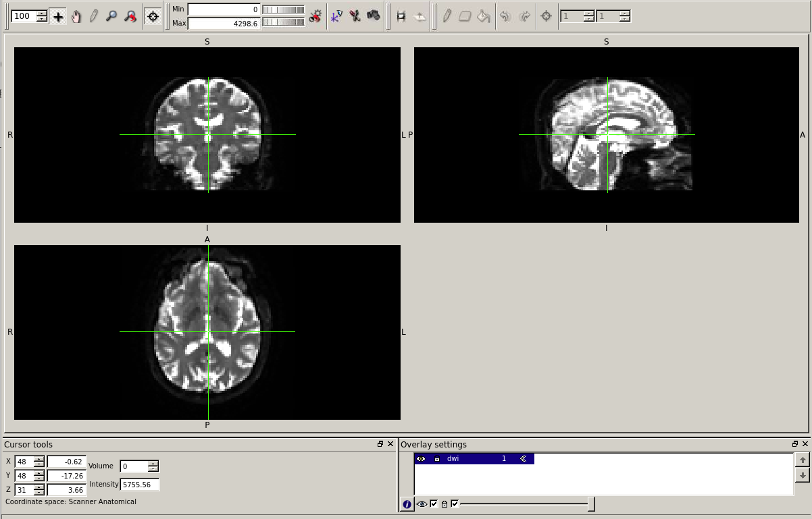Select the dwi overlay entry
This screenshot has width=812, height=519.
pos(473,459)
